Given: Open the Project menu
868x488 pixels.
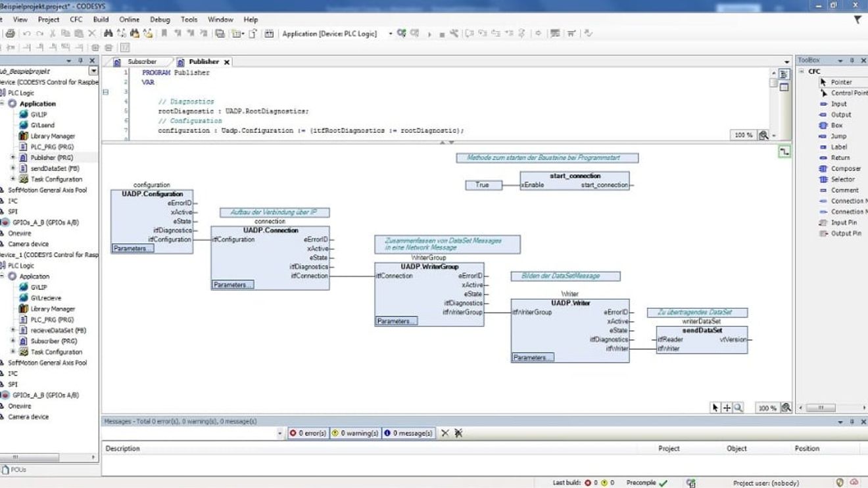Looking at the screenshot, I should click(x=49, y=20).
